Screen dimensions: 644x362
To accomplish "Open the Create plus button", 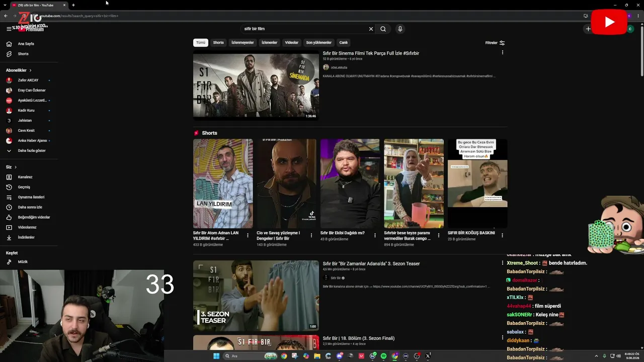I will [588, 29].
